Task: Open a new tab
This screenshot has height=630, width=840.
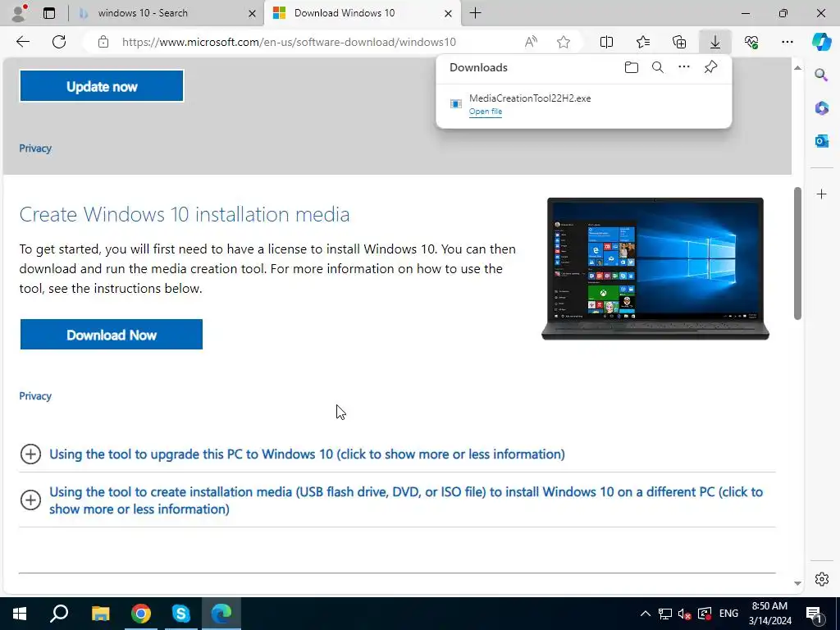Action: [475, 13]
